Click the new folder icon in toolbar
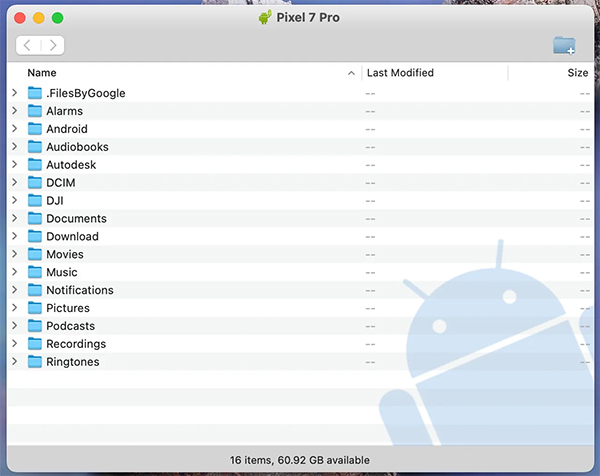Screen dimensions: 600x476 pos(564,45)
